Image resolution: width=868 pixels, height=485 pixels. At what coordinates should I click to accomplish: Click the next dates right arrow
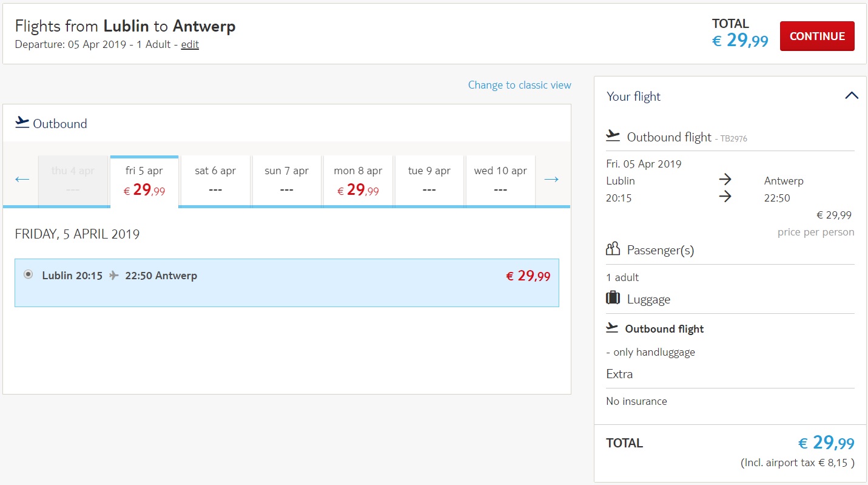point(551,179)
